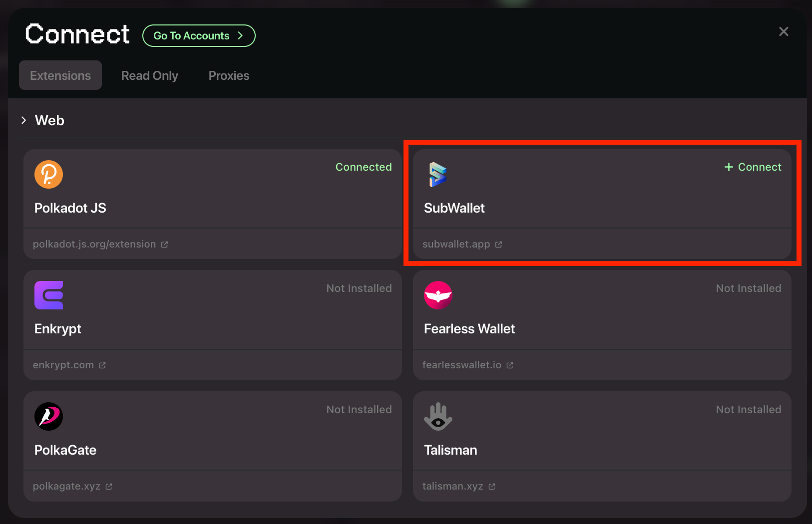Switch to the Proxies tab
Screen dimensions: 812x524
point(229,75)
